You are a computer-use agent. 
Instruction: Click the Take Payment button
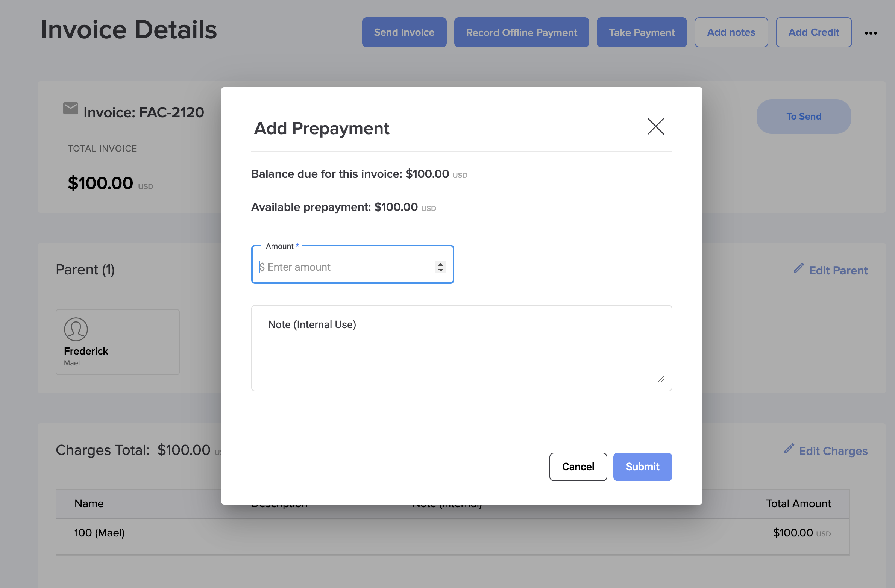[641, 33]
